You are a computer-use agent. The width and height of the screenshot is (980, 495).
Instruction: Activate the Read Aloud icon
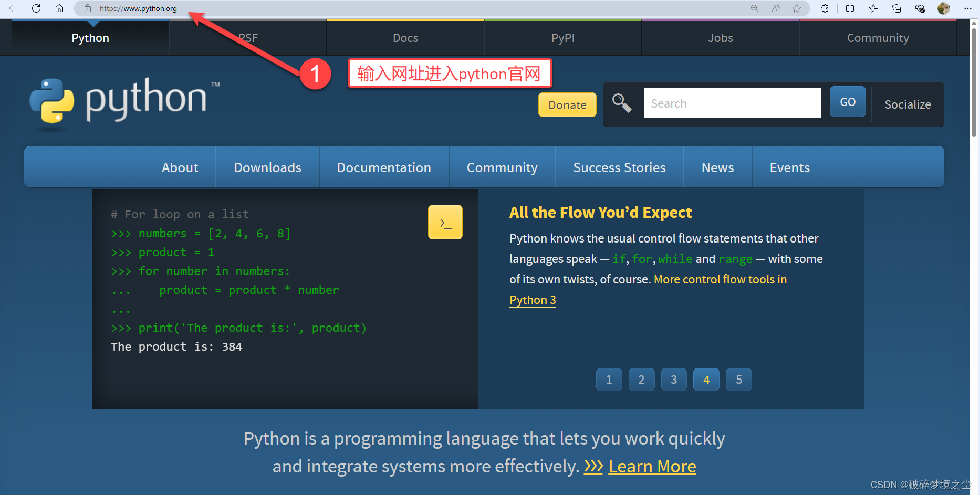(x=776, y=8)
